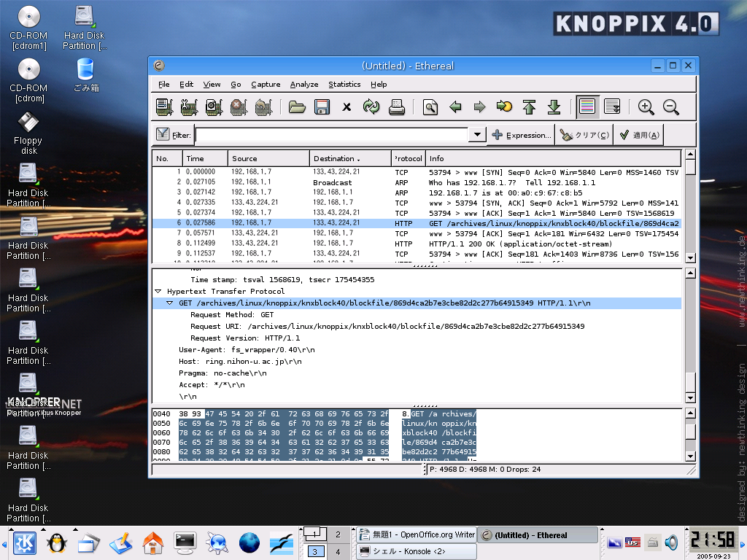Open the capture interfaces list icon

click(164, 106)
